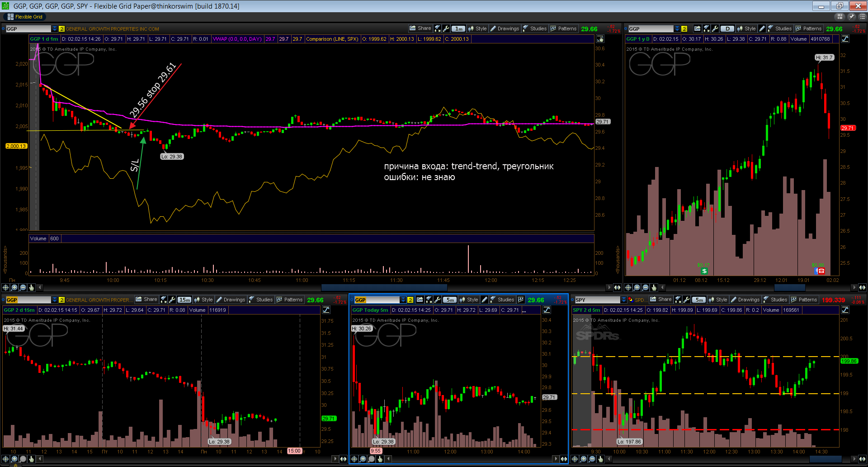Open Style menu on top-left 1m chart
The width and height of the screenshot is (868, 467).
[x=477, y=29]
